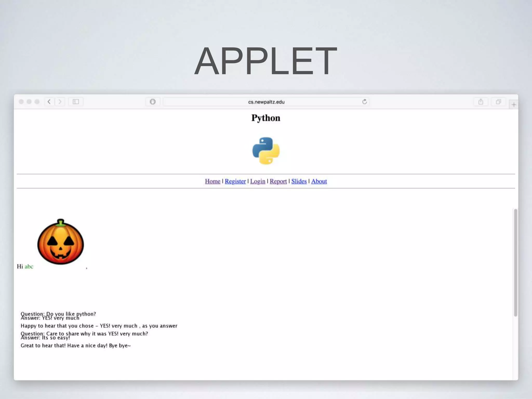Click the Safari close window button
The width and height of the screenshot is (532, 399).
click(21, 102)
